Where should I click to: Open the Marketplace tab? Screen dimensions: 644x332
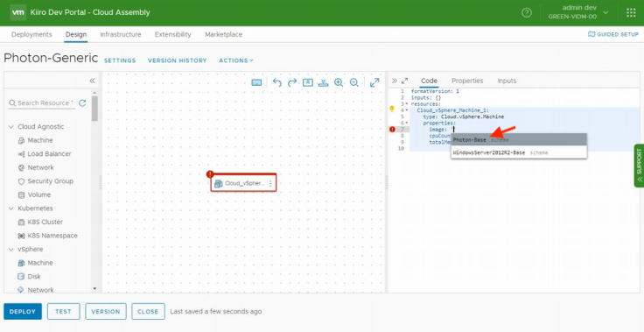pos(223,34)
